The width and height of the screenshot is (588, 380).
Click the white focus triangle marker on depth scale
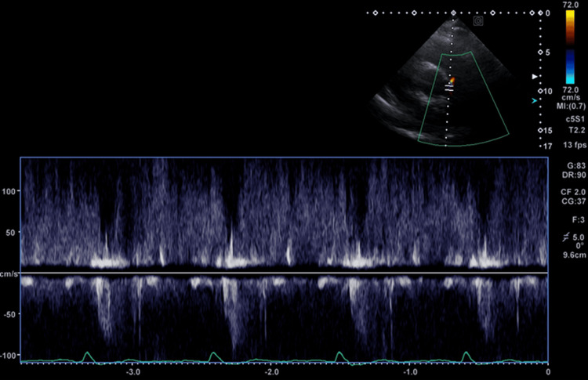pyautogui.click(x=535, y=77)
